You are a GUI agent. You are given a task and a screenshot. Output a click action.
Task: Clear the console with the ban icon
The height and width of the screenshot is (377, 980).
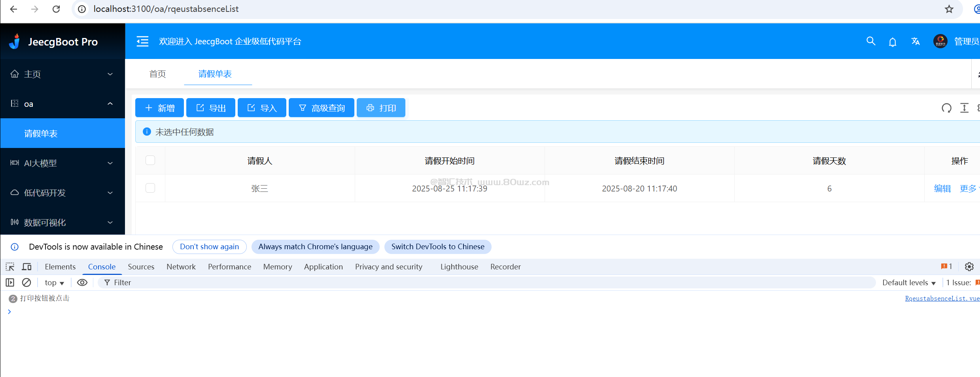(26, 282)
